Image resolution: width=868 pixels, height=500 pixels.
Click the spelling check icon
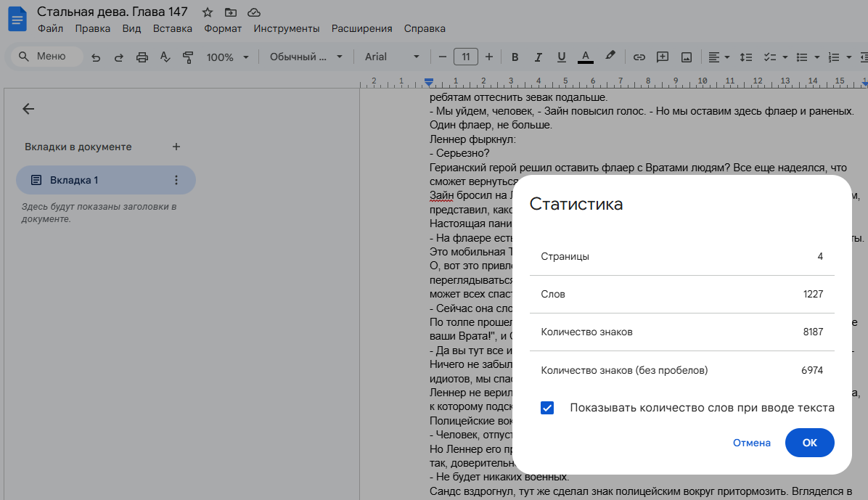click(x=165, y=57)
